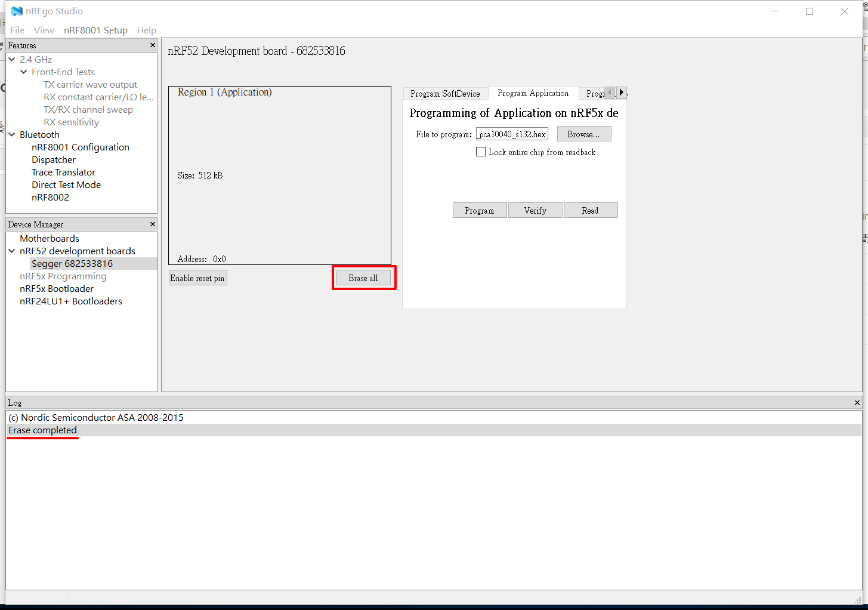Select the Segger 682533816 device

pos(72,263)
